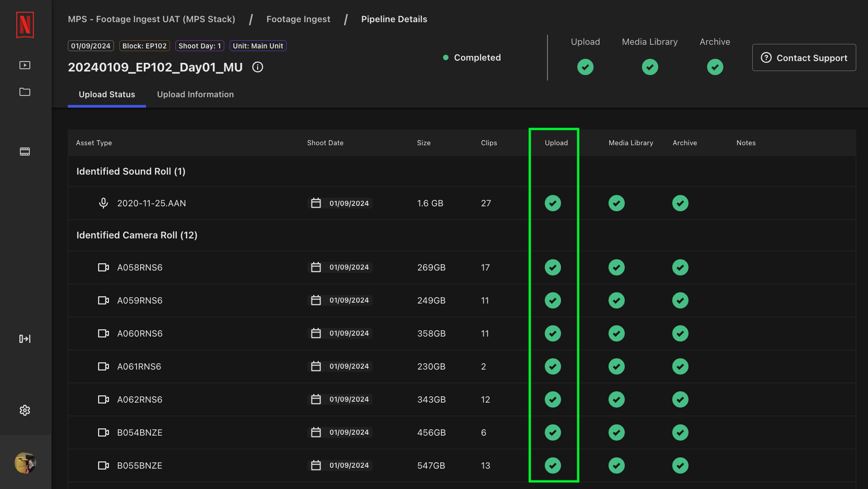Click the header Upload green checkmark
The image size is (868, 489).
585,67
